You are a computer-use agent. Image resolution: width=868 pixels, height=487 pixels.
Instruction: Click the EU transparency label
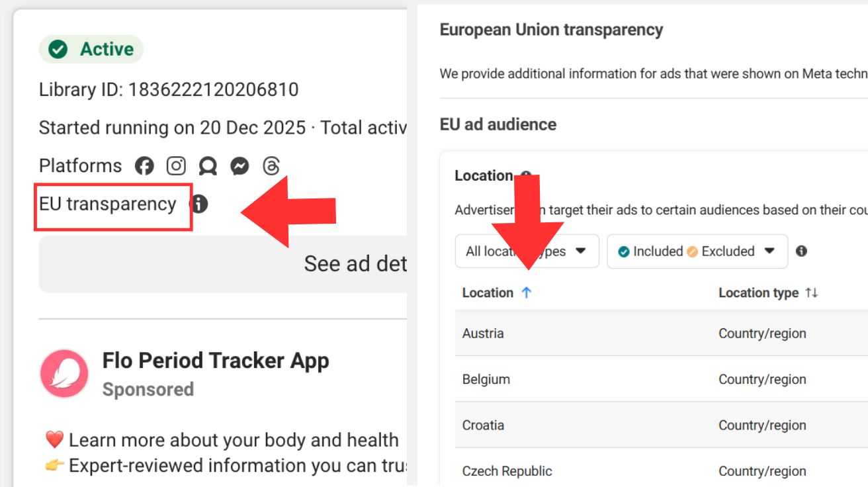pyautogui.click(x=108, y=204)
